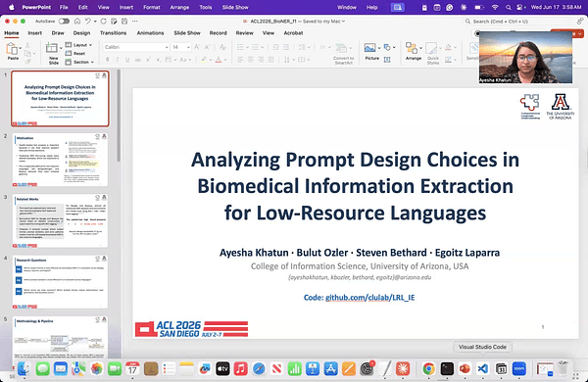Click the text highlight color marker
Screen dimensions: 588x382
click(x=204, y=60)
